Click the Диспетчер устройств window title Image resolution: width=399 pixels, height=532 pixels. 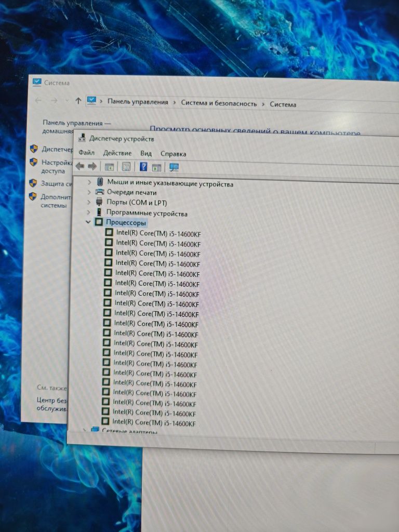tap(122, 138)
